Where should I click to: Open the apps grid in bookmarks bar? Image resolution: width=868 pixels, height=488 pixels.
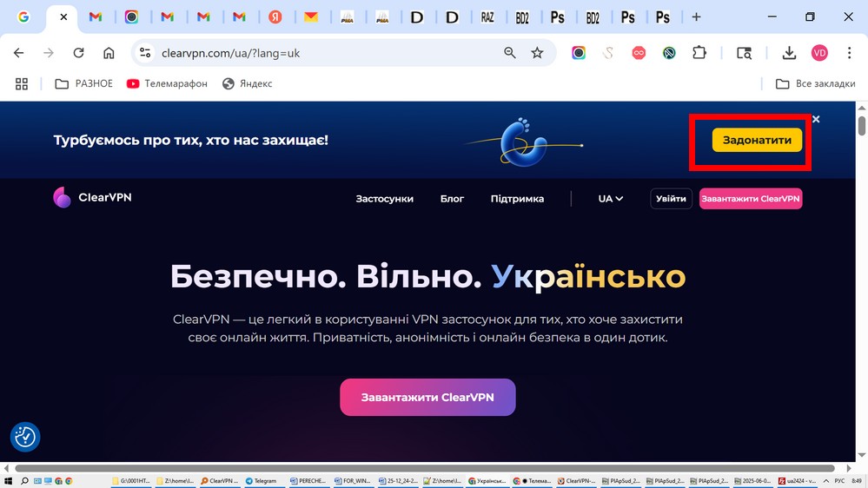[x=22, y=84]
